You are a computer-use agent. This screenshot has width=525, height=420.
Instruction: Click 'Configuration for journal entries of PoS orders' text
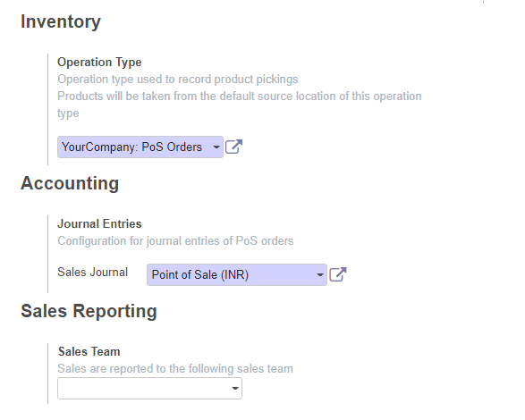175,241
